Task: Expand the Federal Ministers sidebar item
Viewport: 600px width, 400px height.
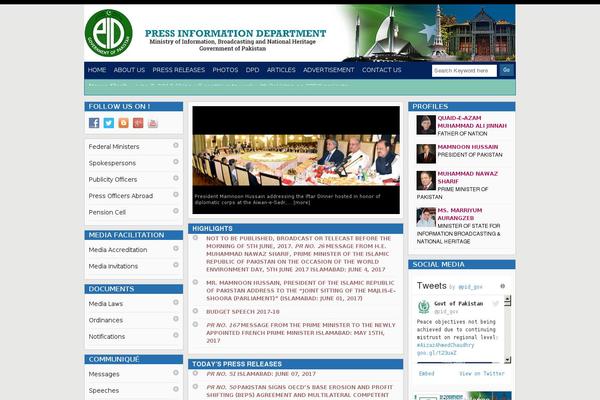Action: click(x=176, y=146)
